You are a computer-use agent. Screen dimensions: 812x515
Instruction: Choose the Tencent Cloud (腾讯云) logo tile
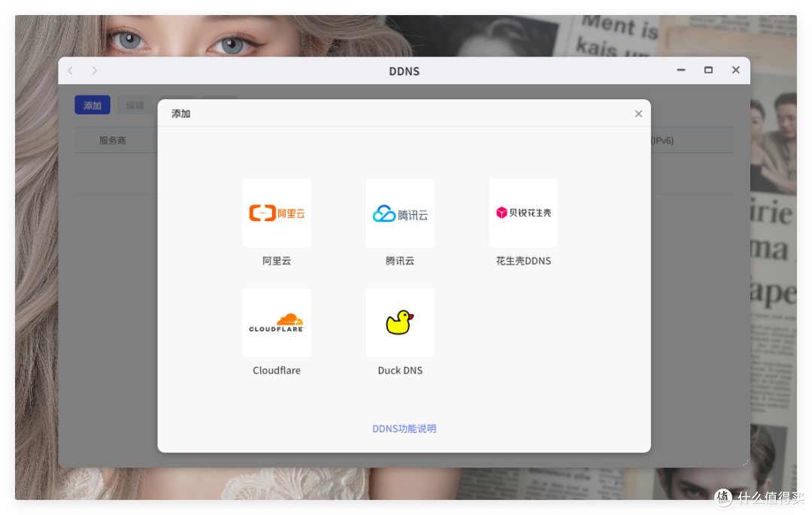400,213
